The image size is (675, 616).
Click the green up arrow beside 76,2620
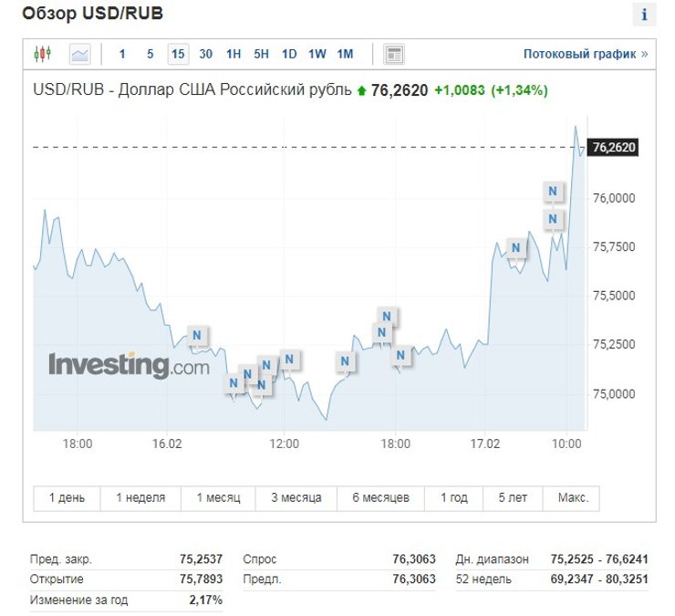pyautogui.click(x=361, y=91)
